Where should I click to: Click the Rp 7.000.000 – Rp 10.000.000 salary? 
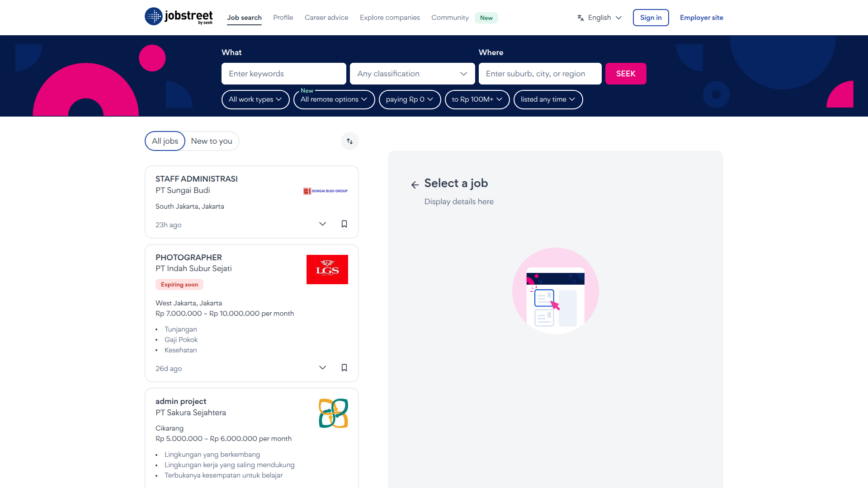click(225, 314)
